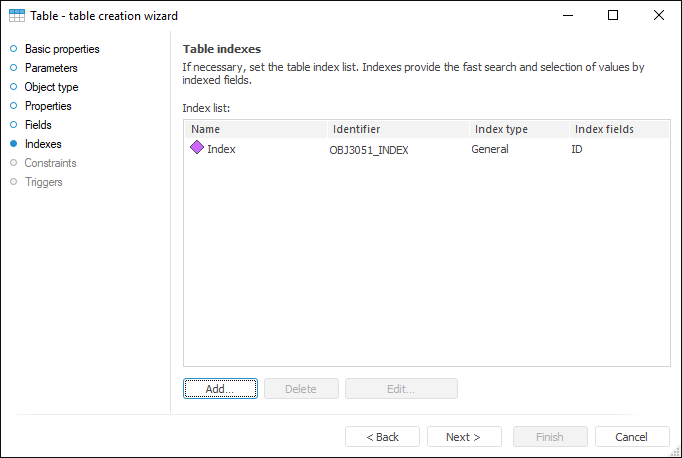Navigate to the Fields step

(x=38, y=125)
